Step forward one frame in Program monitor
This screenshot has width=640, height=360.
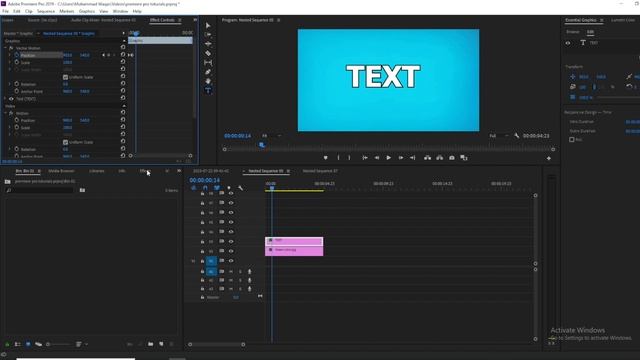[401, 158]
